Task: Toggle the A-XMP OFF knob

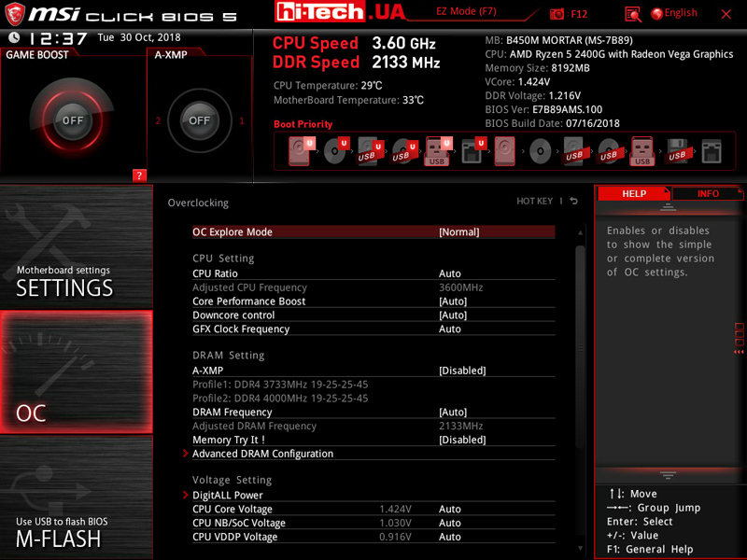Action: [x=199, y=120]
